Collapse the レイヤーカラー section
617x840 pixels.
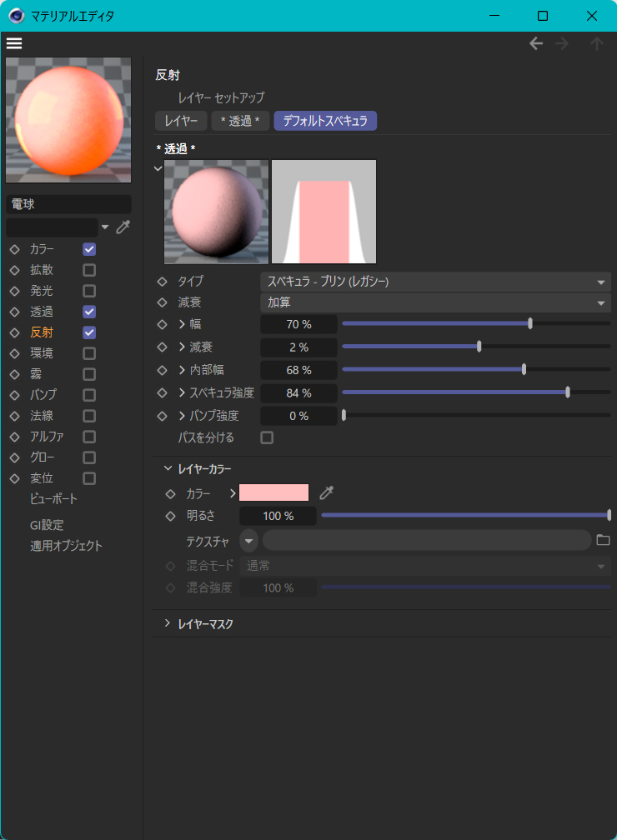click(x=168, y=469)
